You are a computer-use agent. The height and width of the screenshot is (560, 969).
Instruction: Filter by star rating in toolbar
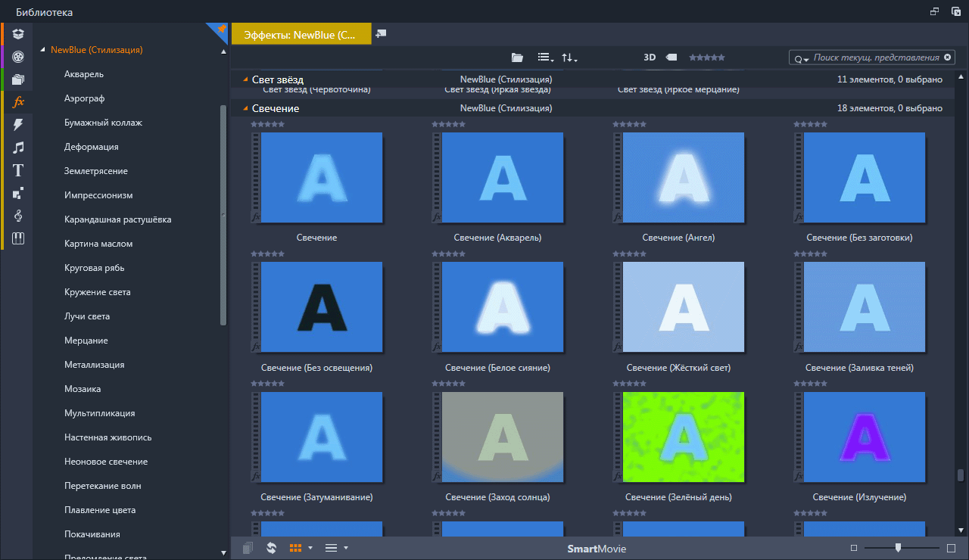coord(707,58)
